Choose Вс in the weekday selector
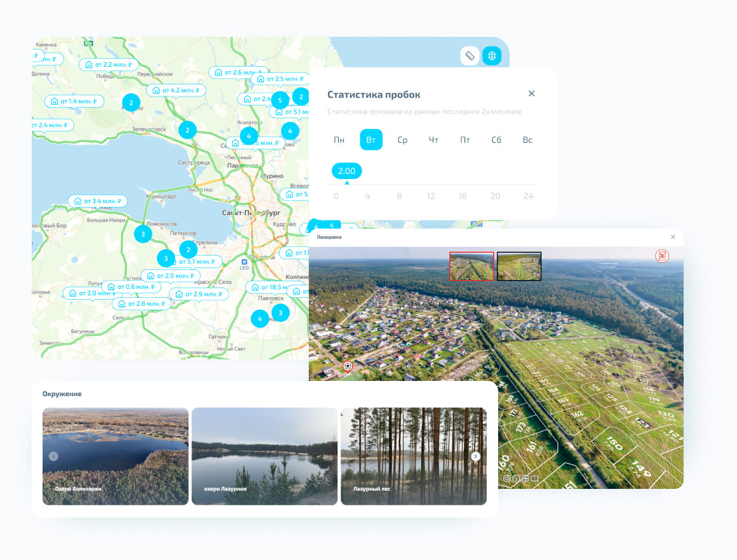The image size is (737, 560). coord(527,140)
